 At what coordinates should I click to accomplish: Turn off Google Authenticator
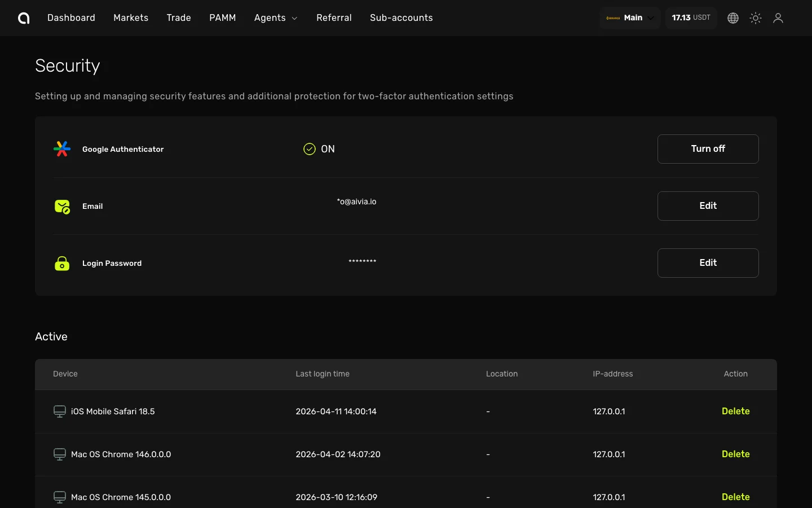(708, 149)
